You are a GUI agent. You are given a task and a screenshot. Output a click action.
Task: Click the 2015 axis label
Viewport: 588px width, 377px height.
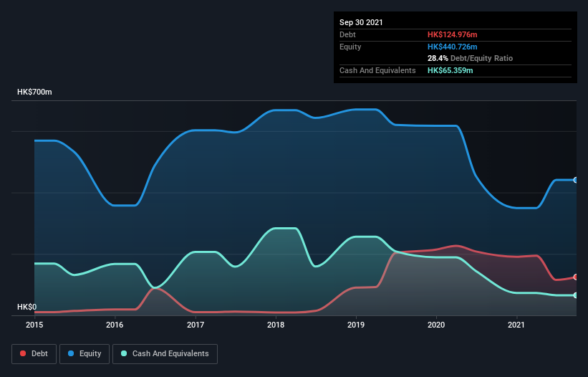34,325
